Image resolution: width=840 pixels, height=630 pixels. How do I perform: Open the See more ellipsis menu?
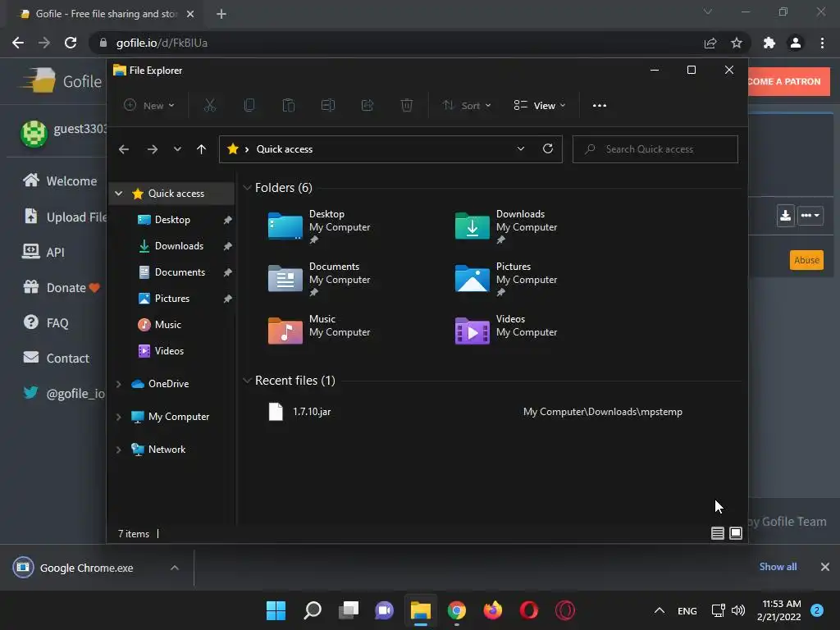click(x=600, y=106)
